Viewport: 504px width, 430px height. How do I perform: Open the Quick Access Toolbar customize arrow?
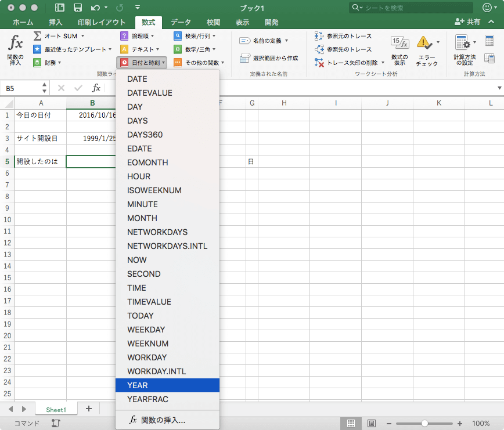coord(138,7)
